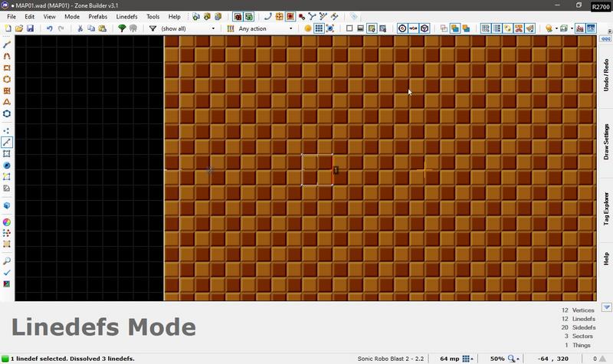Click the Undo arrow in toolbar
Image resolution: width=613 pixels, height=364 pixels.
point(50,28)
